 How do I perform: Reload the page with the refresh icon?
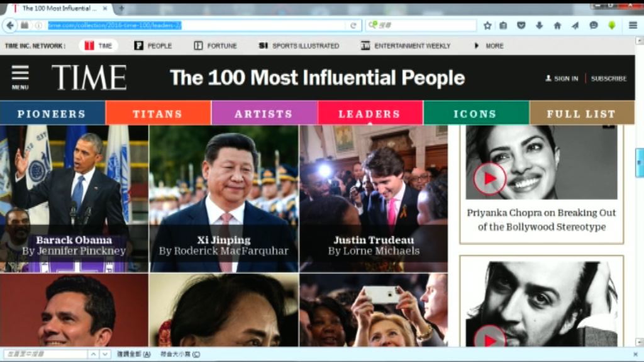pyautogui.click(x=353, y=25)
